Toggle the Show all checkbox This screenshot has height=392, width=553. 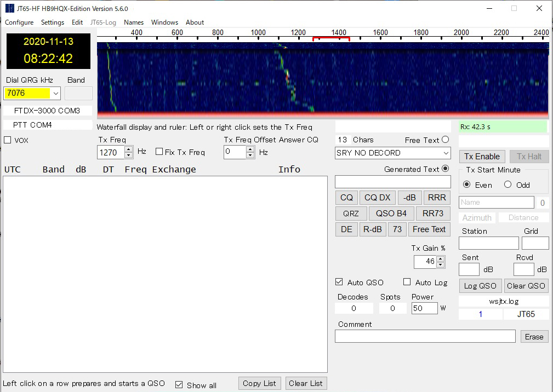179,384
